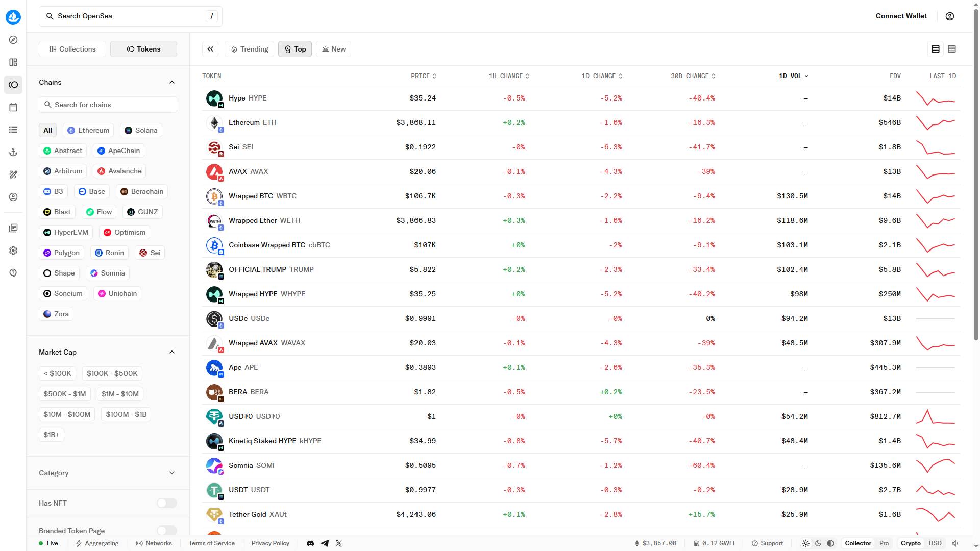
Task: Switch to the Trending tab
Action: pos(249,49)
